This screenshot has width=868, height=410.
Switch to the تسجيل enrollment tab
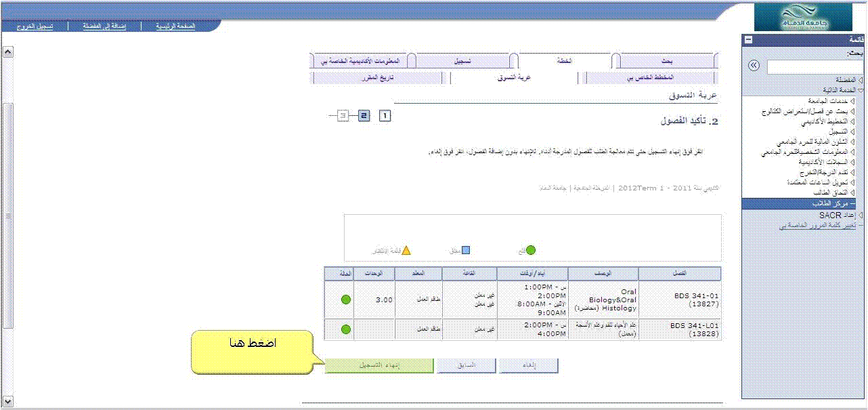[x=463, y=61]
